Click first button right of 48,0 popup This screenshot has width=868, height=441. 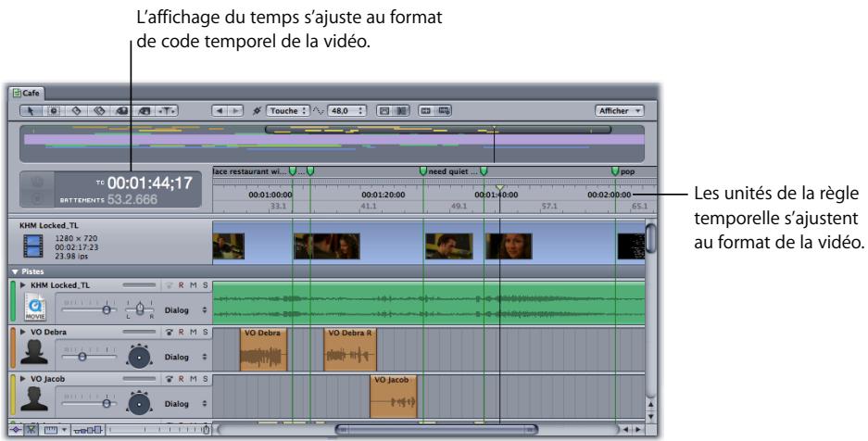point(384,110)
